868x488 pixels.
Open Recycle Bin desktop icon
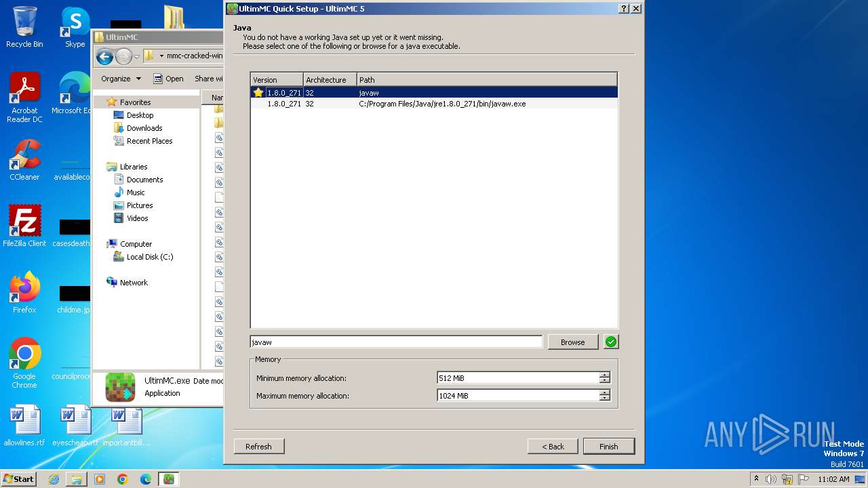click(24, 27)
